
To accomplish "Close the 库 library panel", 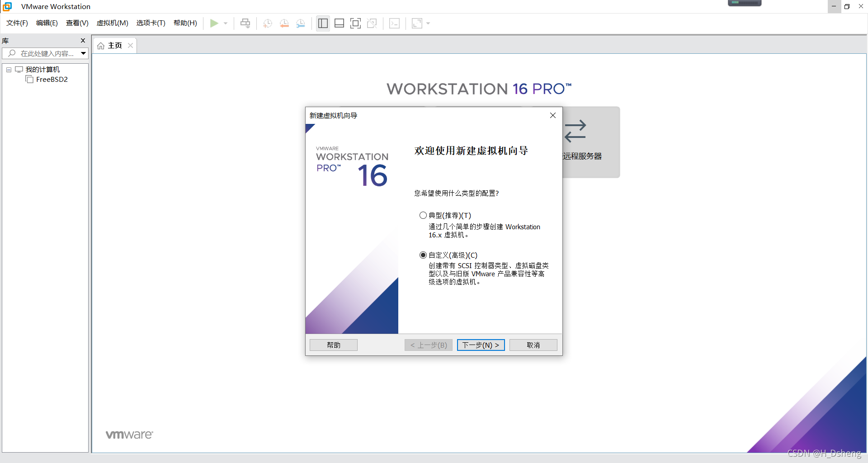I will (83, 41).
